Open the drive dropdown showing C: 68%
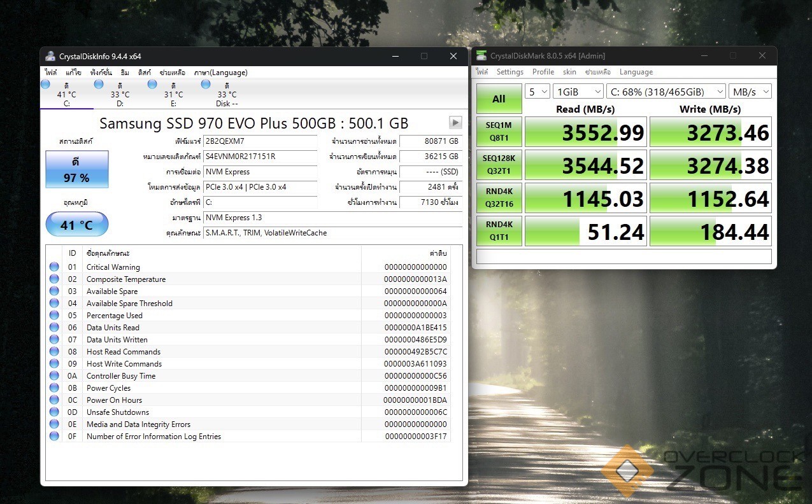Viewport: 812px width, 504px height. (666, 92)
